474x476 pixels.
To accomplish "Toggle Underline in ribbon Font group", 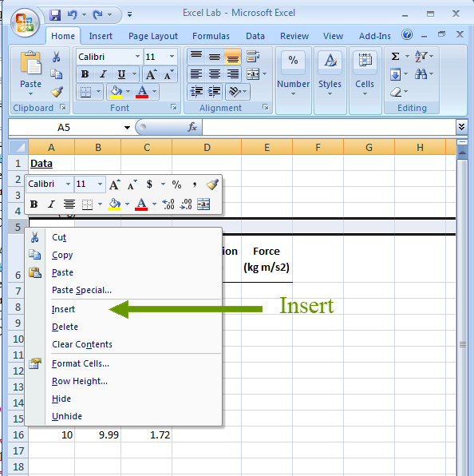I will point(121,74).
